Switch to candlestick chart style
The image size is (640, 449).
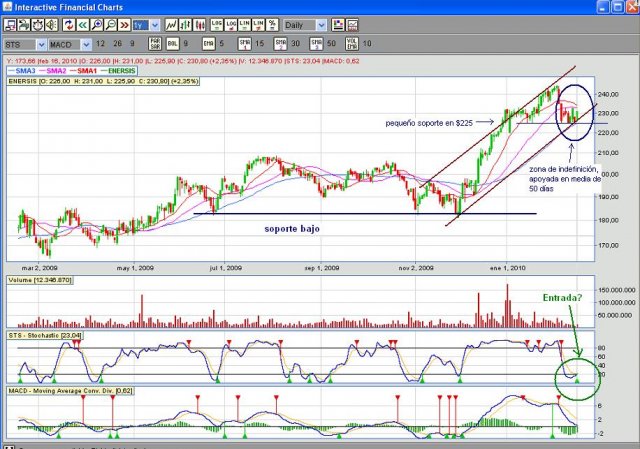pos(199,25)
